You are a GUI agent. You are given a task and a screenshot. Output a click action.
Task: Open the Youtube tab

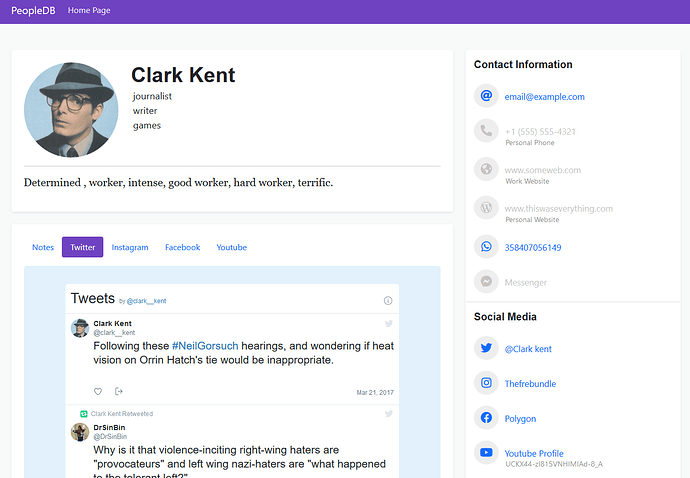[x=231, y=247]
